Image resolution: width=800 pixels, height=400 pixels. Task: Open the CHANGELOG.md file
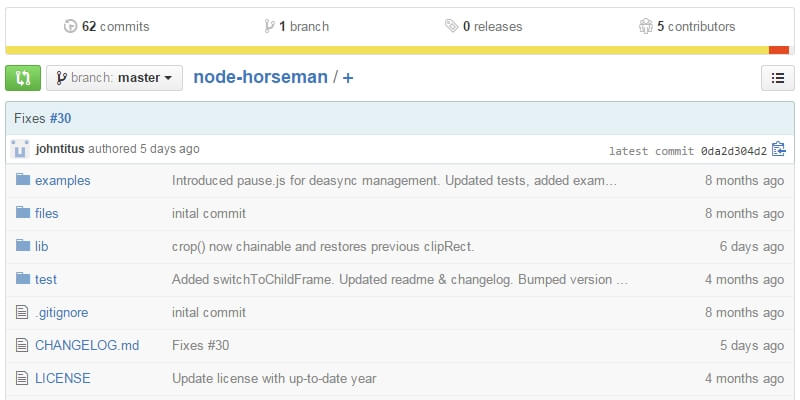coord(86,346)
